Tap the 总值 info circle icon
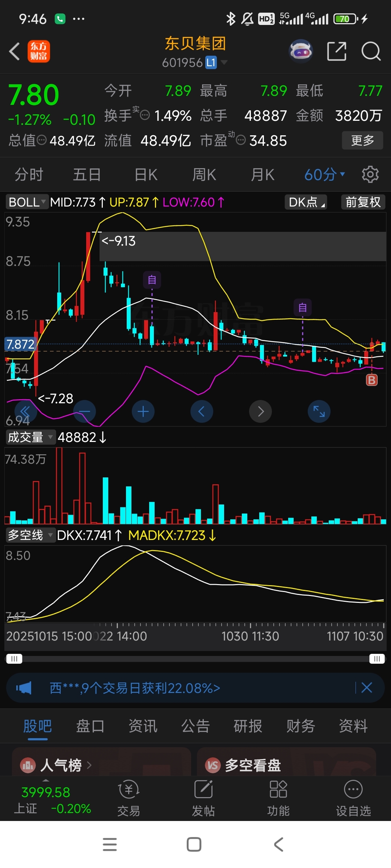This screenshot has width=391, height=868. pyautogui.click(x=42, y=140)
